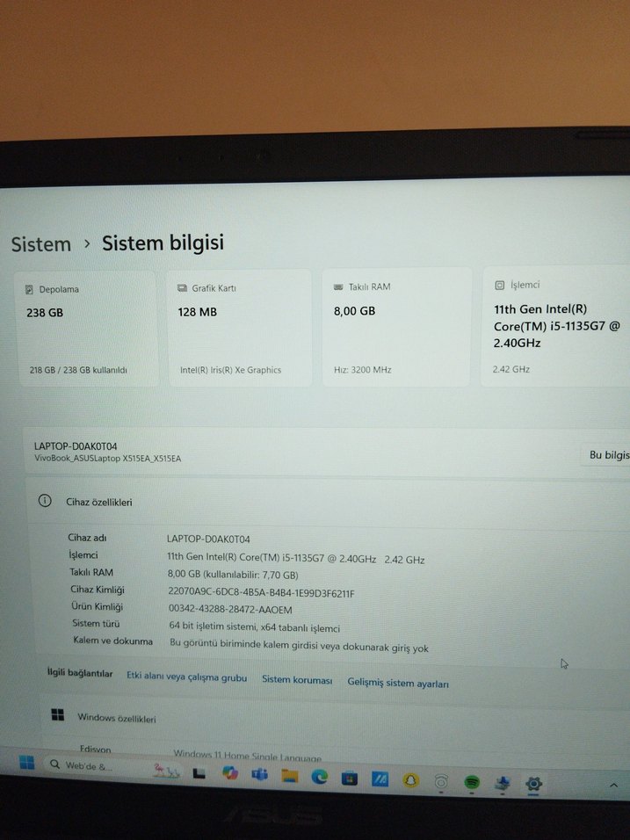Screen dimensions: 630x840
Task: Open the flamingo search highlight icon
Action: tap(166, 771)
